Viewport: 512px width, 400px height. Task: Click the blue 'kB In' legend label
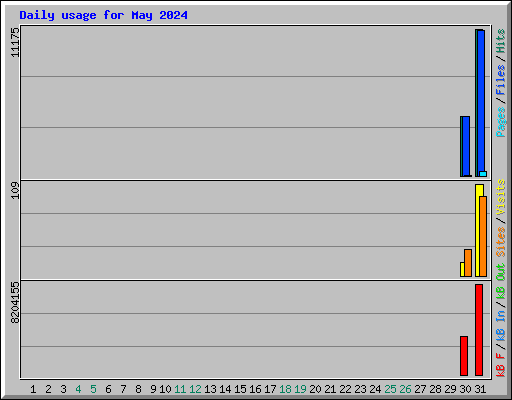click(501, 326)
